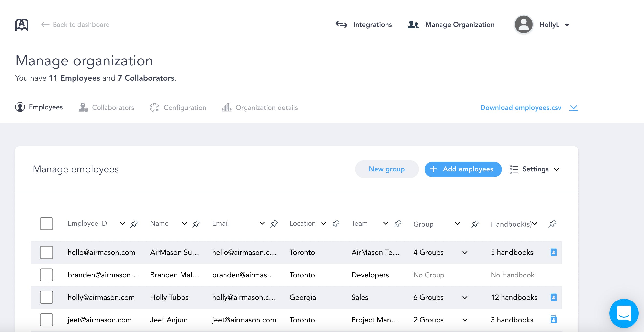Click the AirMason logo icon
The image size is (644, 332).
22,24
